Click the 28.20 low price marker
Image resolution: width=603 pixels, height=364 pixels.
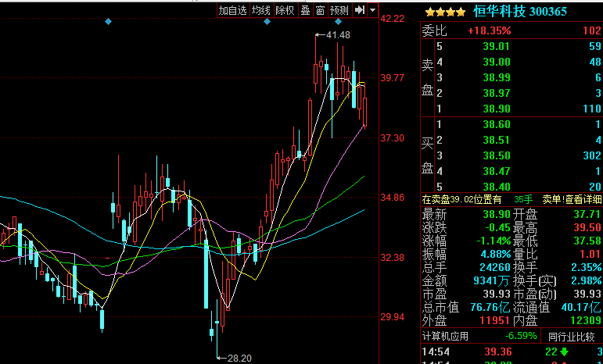239,358
